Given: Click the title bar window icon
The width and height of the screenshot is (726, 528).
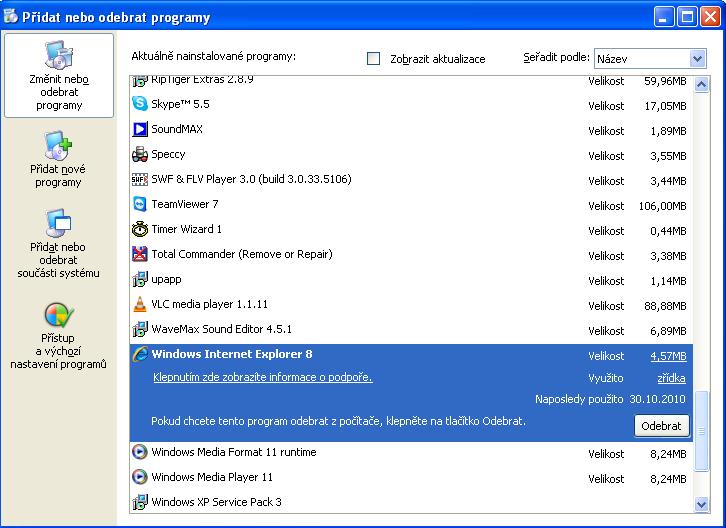Looking at the screenshot, I should [10, 16].
